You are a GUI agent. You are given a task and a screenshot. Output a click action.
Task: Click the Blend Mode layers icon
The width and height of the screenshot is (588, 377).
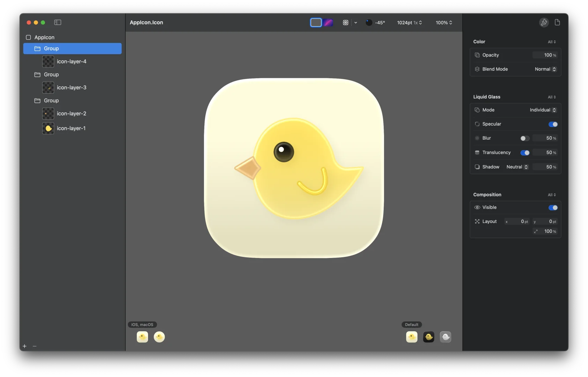pos(477,69)
